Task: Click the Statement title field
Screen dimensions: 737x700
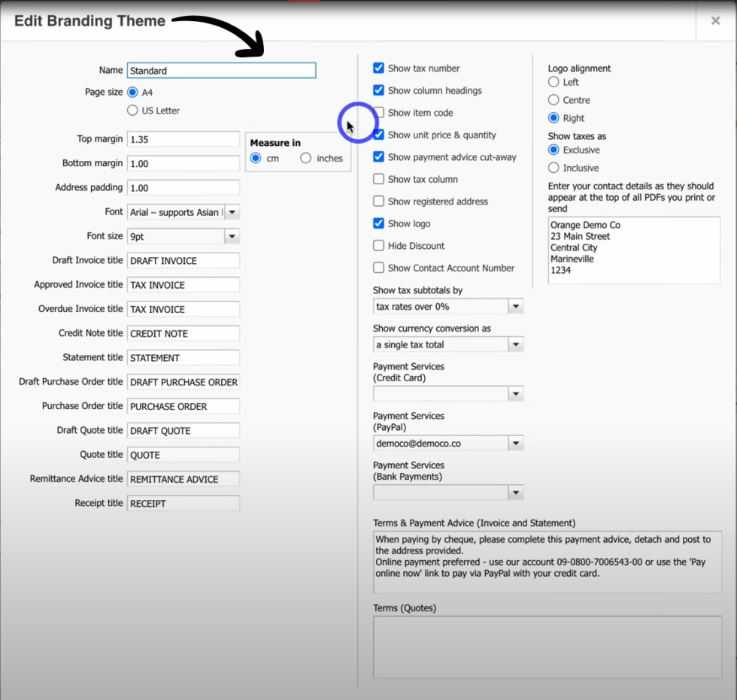Action: tap(183, 357)
